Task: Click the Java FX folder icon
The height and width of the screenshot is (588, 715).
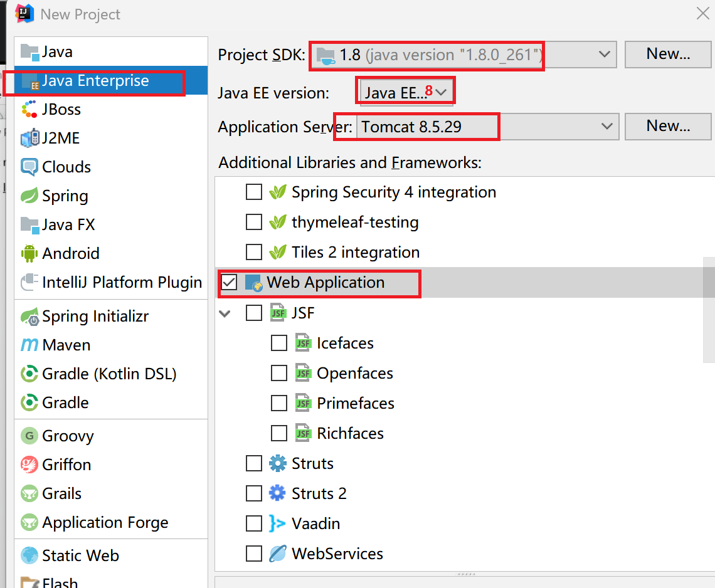Action: [x=29, y=224]
